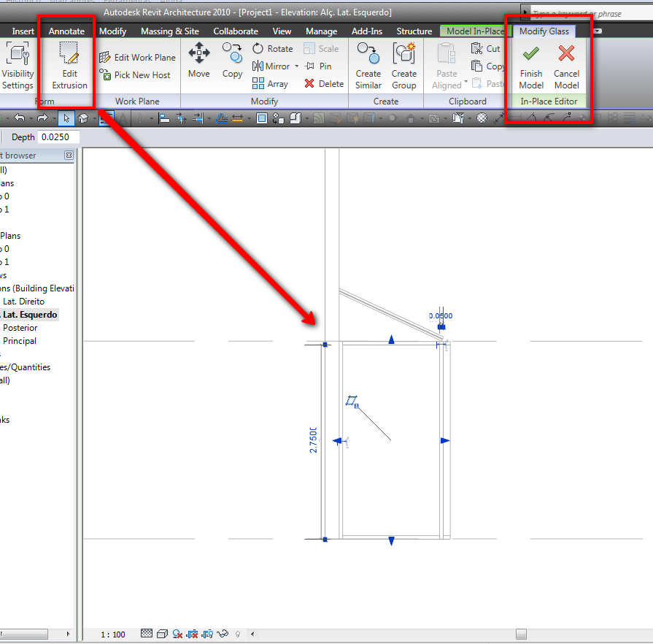Click the Pin tool in the Modify panel
This screenshot has height=644, width=653.
tap(318, 66)
